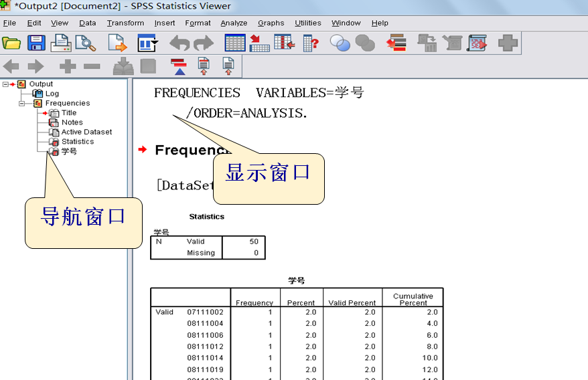The width and height of the screenshot is (588, 380).
Task: Open Print Preview magnifier icon
Action: [x=86, y=43]
